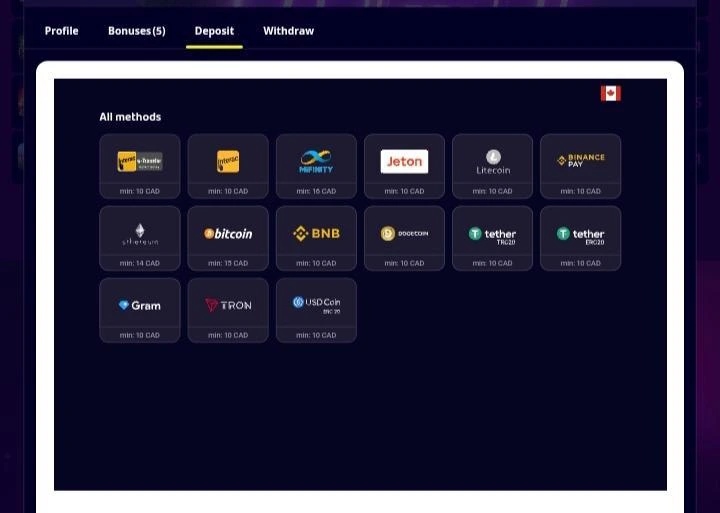
Task: Pick MiFinity as deposit method
Action: tap(316, 166)
